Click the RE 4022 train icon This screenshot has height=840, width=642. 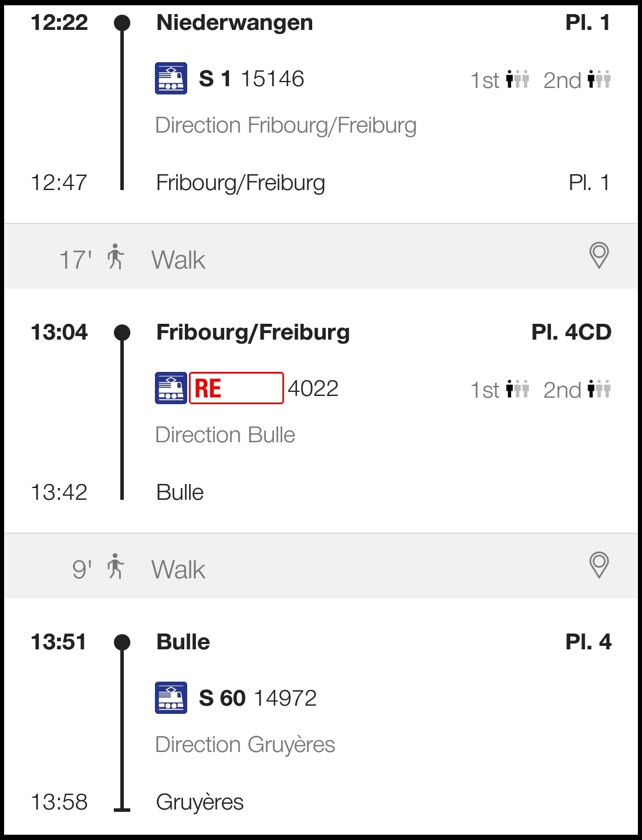(x=171, y=388)
